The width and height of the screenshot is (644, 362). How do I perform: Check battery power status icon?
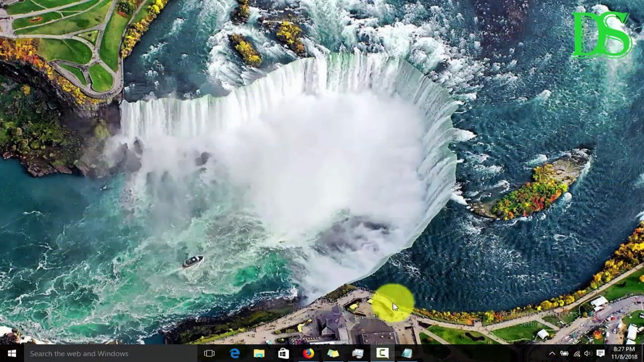tap(564, 353)
